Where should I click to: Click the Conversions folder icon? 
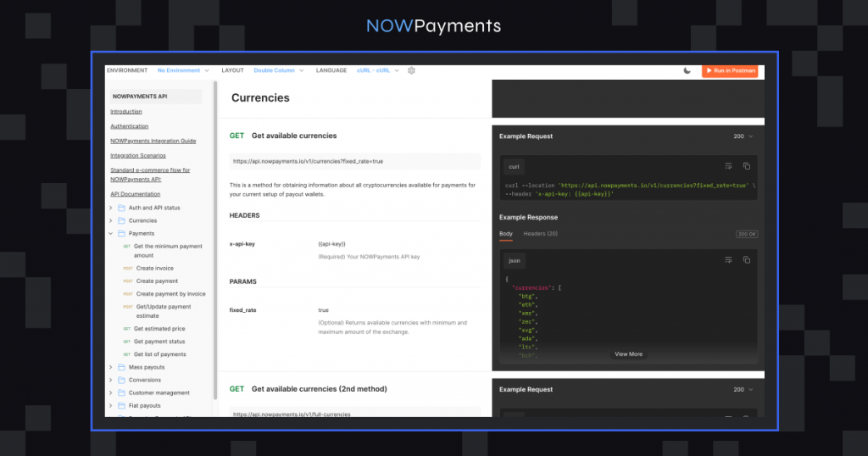tap(121, 380)
